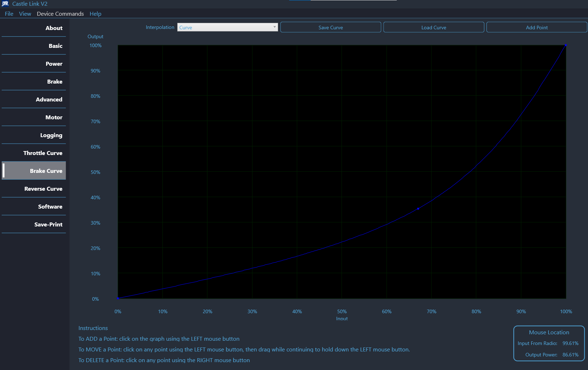The image size is (588, 370).
Task: Open the Save-Print tab
Action: pyautogui.click(x=34, y=224)
